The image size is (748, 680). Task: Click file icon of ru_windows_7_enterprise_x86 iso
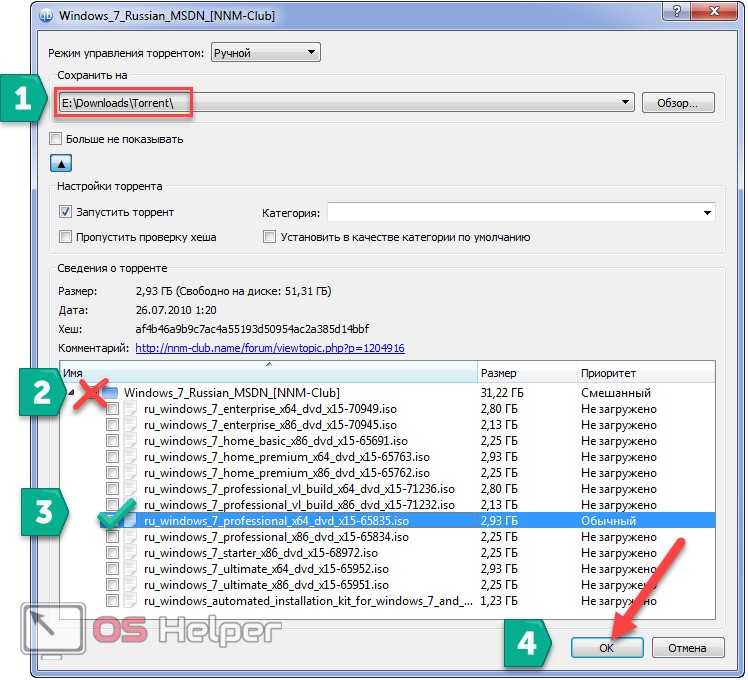pos(131,425)
